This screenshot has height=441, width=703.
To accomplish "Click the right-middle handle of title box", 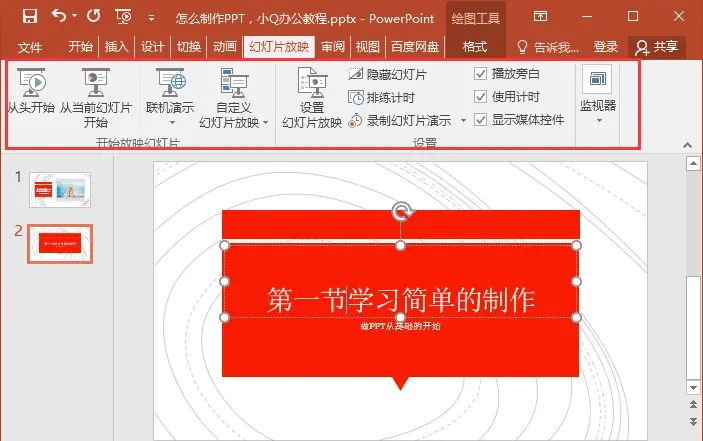I will point(577,281).
